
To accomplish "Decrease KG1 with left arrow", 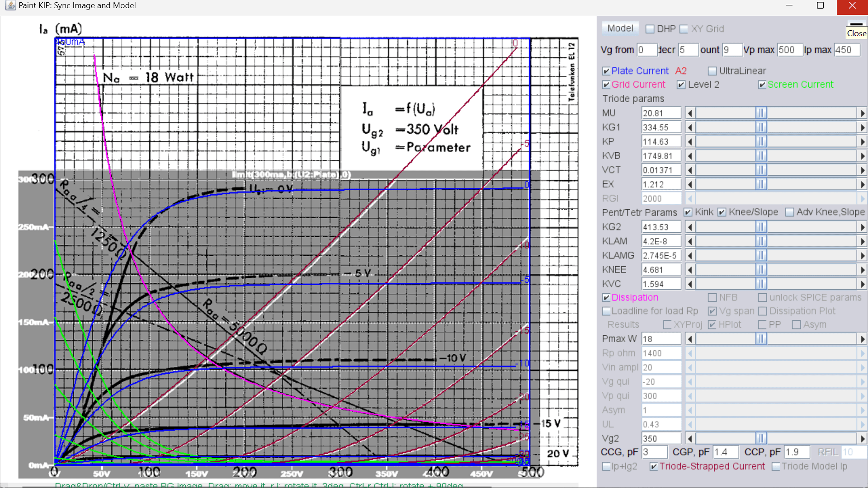I will [x=690, y=127].
